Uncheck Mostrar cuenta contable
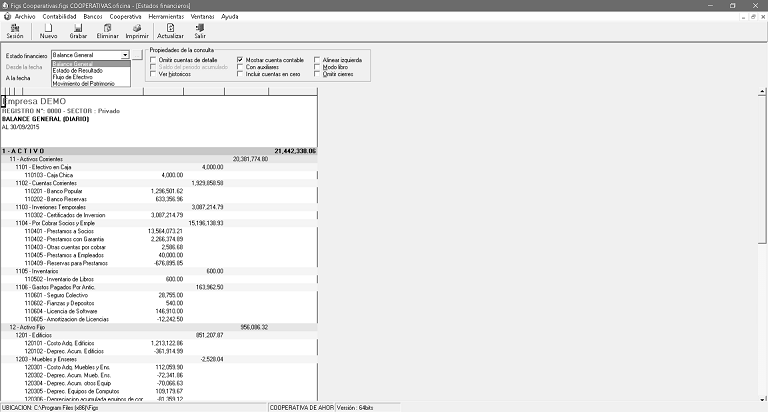 click(240, 60)
